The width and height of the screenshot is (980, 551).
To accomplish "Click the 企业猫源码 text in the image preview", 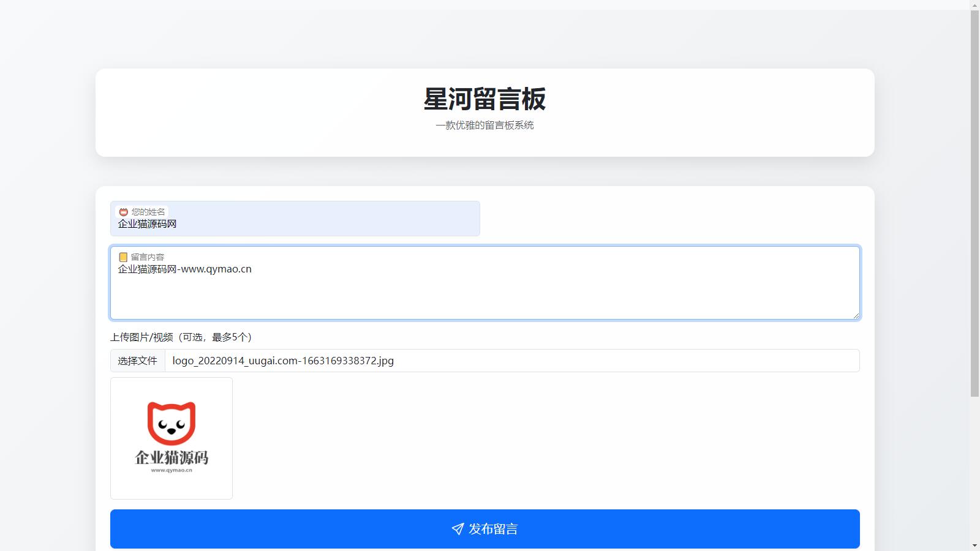I will 171,457.
